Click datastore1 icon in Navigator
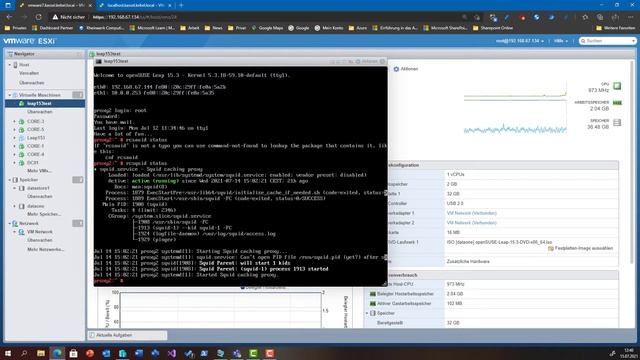This screenshot has width=640, height=360. tap(22, 188)
